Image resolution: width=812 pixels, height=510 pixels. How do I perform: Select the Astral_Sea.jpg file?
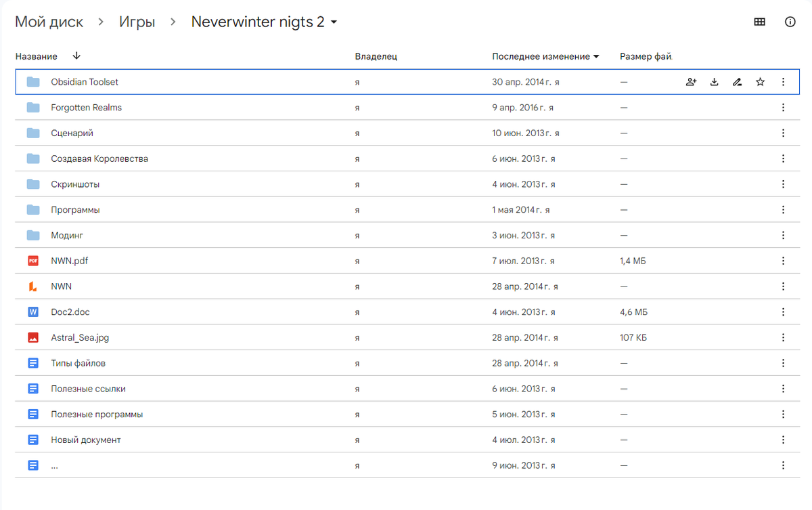point(80,337)
